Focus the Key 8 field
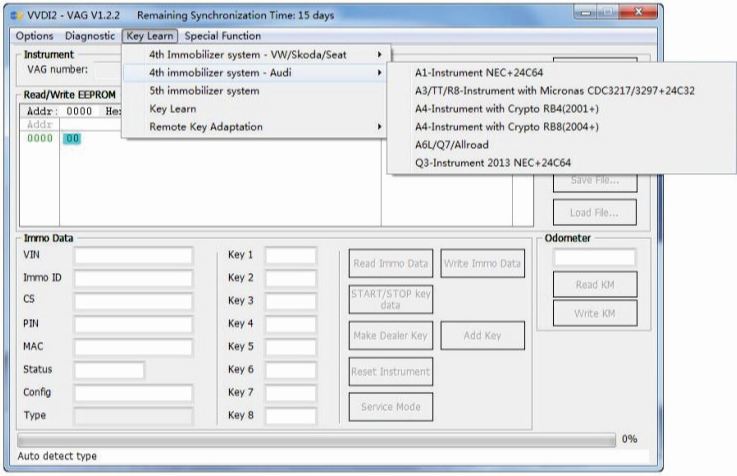 point(291,416)
